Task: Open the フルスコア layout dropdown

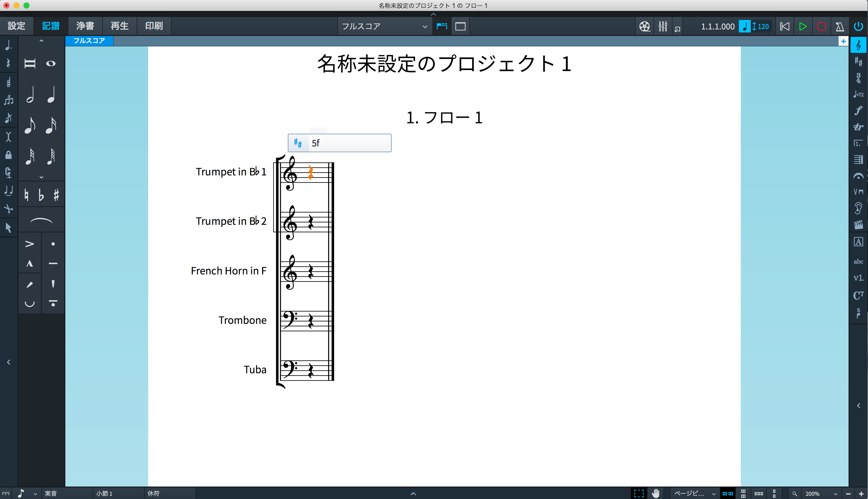Action: [x=385, y=26]
